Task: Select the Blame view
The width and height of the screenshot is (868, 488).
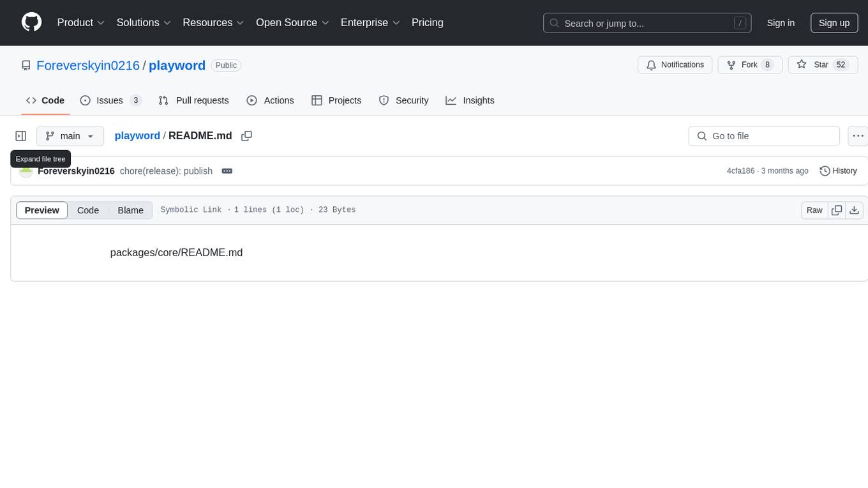Action: [x=130, y=210]
